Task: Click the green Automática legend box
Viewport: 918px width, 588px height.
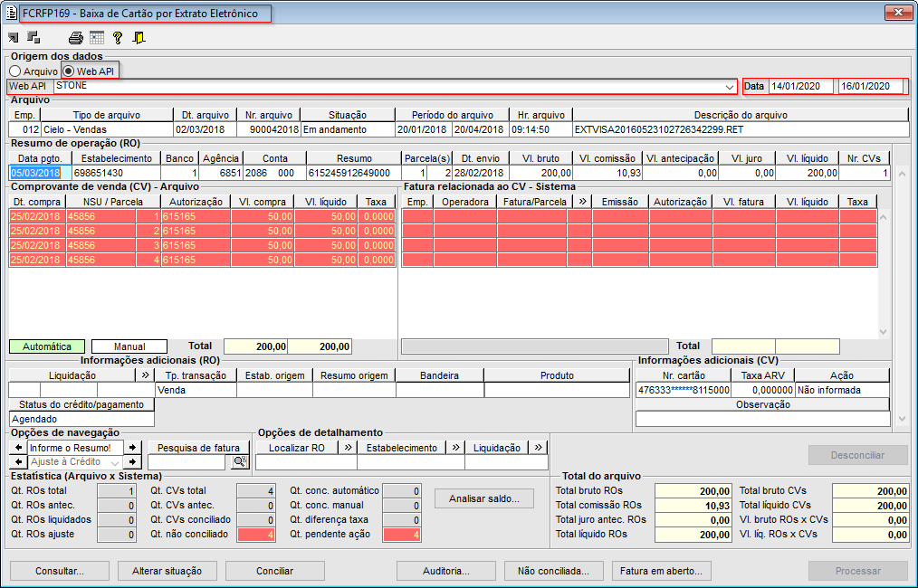Action: 47,346
